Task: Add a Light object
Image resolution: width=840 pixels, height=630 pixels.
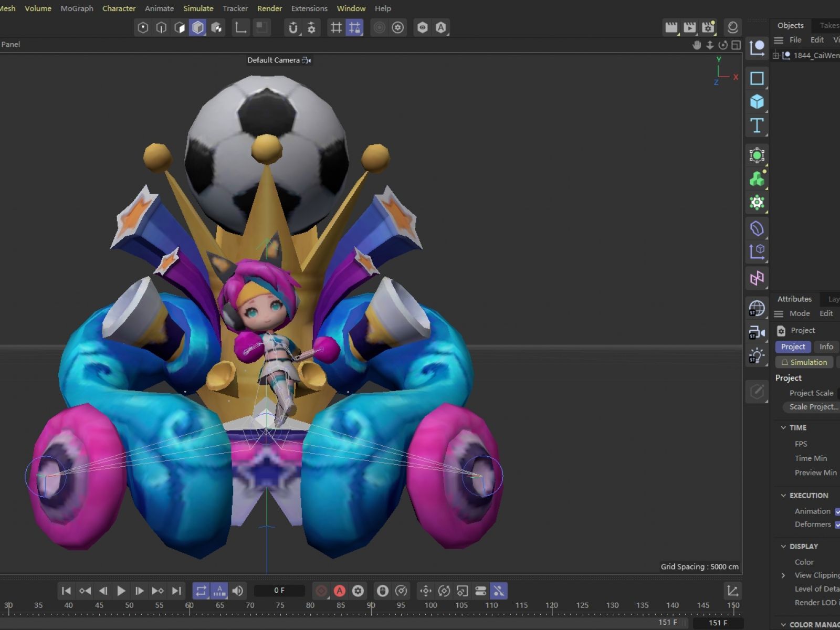Action: click(x=757, y=356)
